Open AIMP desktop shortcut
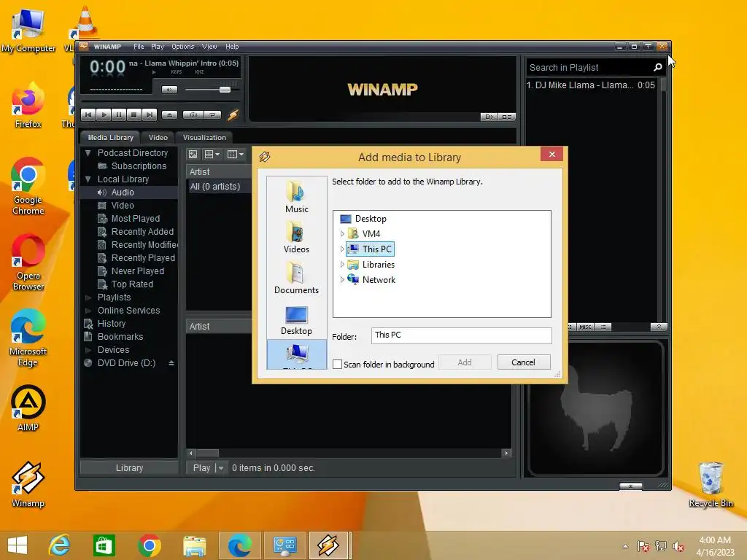Image resolution: width=747 pixels, height=560 pixels. click(x=28, y=408)
